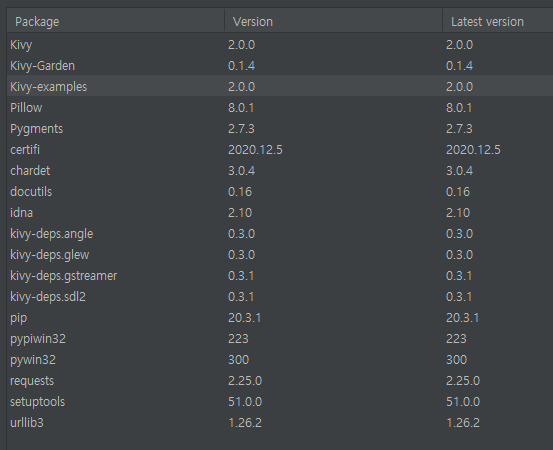Click setuptools' installed version 51.0.0
Screen dimensions: 553x450
(245, 401)
